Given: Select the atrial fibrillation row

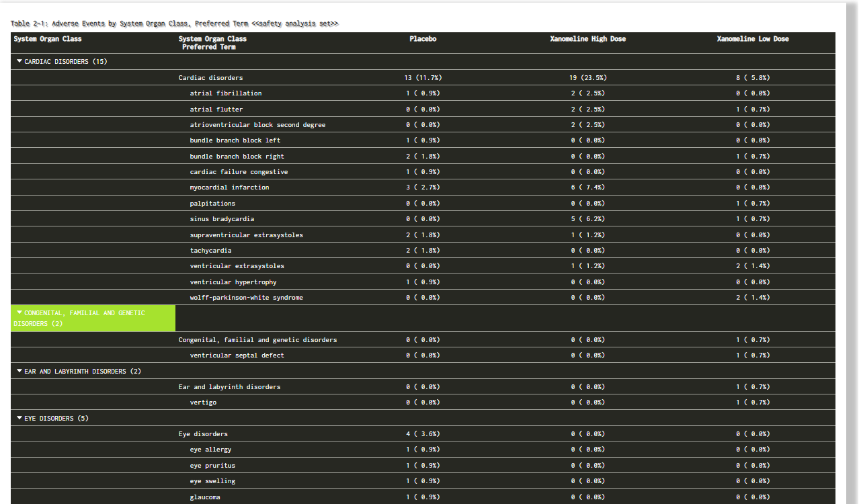Looking at the screenshot, I should (423, 93).
